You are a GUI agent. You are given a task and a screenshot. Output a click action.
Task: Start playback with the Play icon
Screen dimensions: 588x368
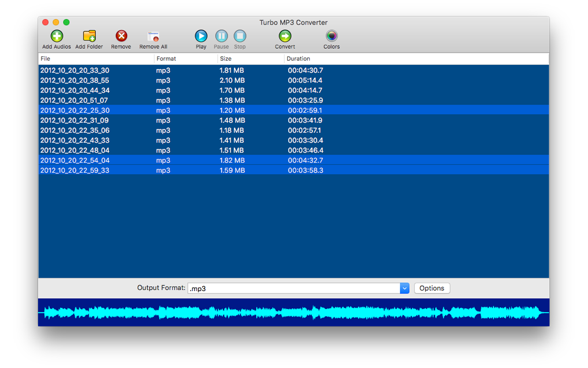[x=201, y=36]
